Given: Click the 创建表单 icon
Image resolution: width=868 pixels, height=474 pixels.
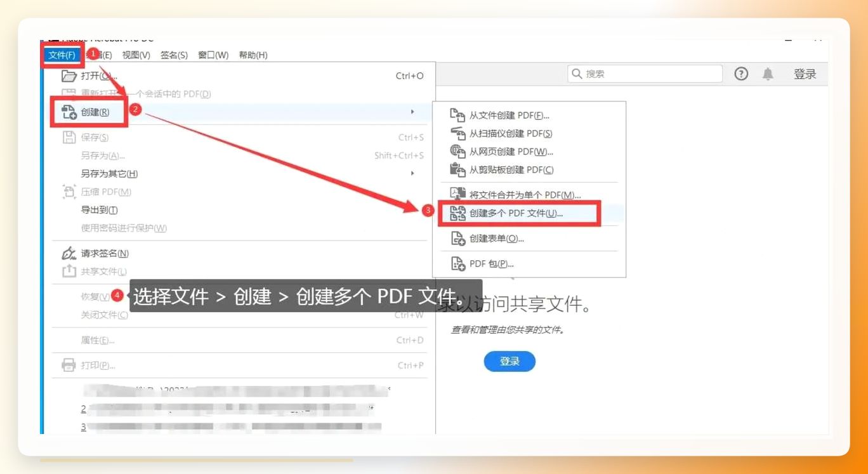Looking at the screenshot, I should click(x=457, y=239).
